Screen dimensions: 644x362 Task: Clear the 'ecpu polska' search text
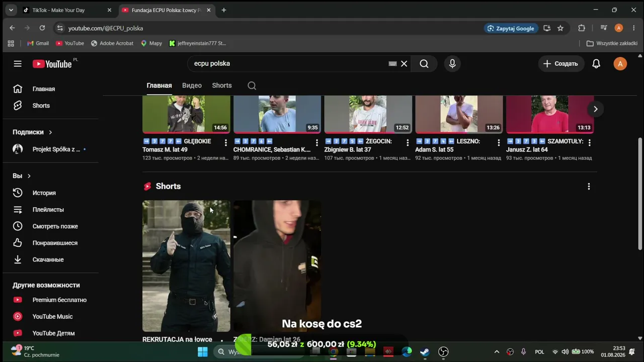[x=404, y=64]
